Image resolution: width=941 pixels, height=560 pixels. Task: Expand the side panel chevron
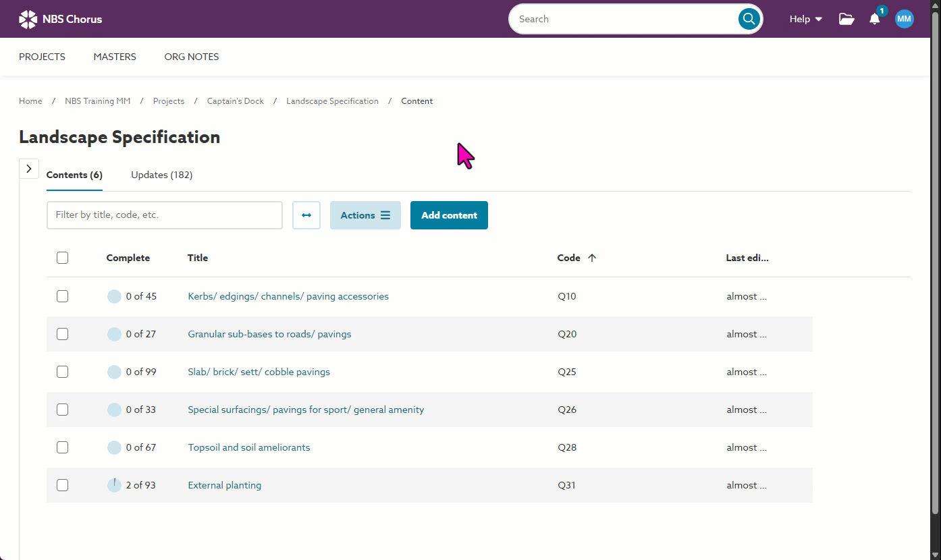tap(28, 169)
